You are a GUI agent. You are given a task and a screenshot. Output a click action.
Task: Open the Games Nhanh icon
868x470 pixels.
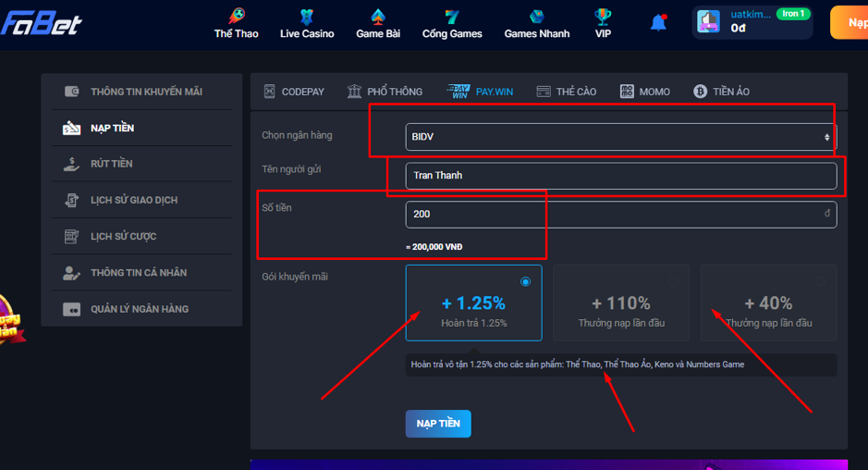(x=536, y=17)
